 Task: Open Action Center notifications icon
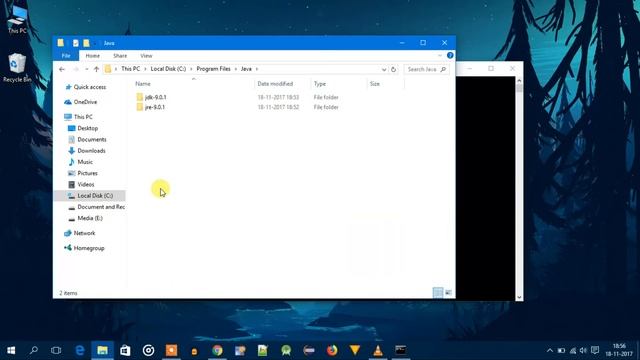point(595,350)
